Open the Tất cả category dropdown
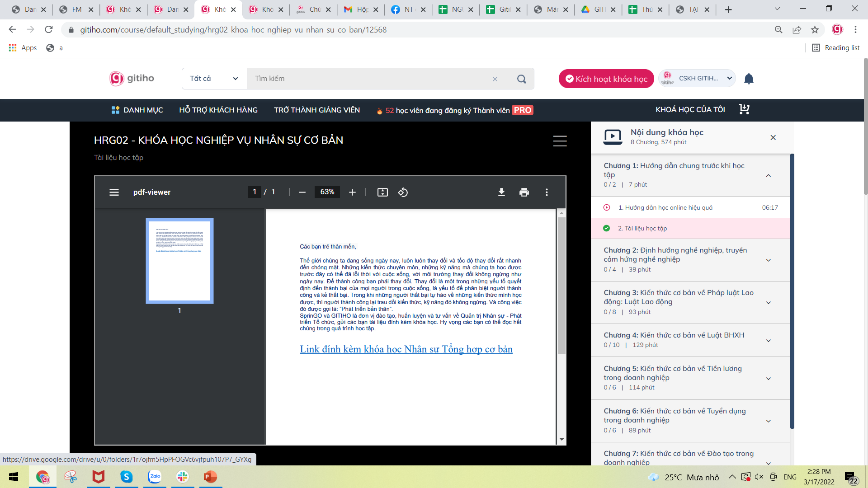Image resolution: width=868 pixels, height=488 pixels. tap(214, 79)
